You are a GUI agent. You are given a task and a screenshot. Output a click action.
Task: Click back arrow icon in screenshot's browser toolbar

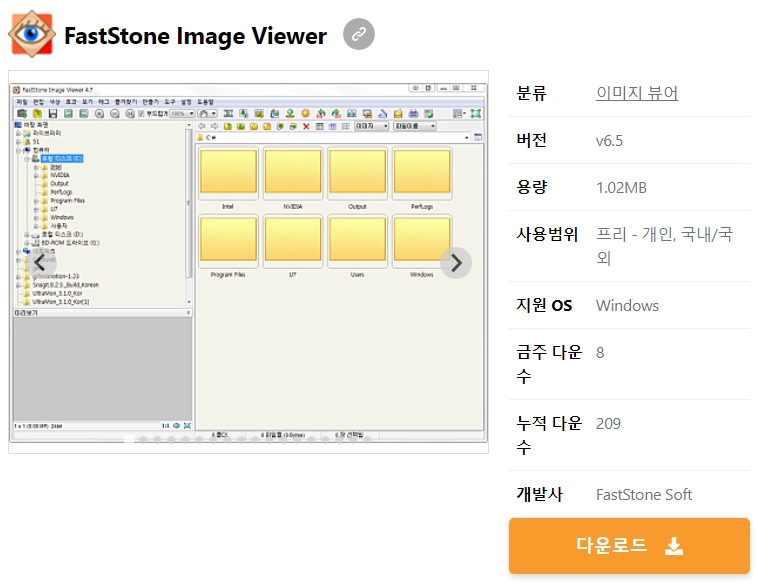[x=202, y=126]
